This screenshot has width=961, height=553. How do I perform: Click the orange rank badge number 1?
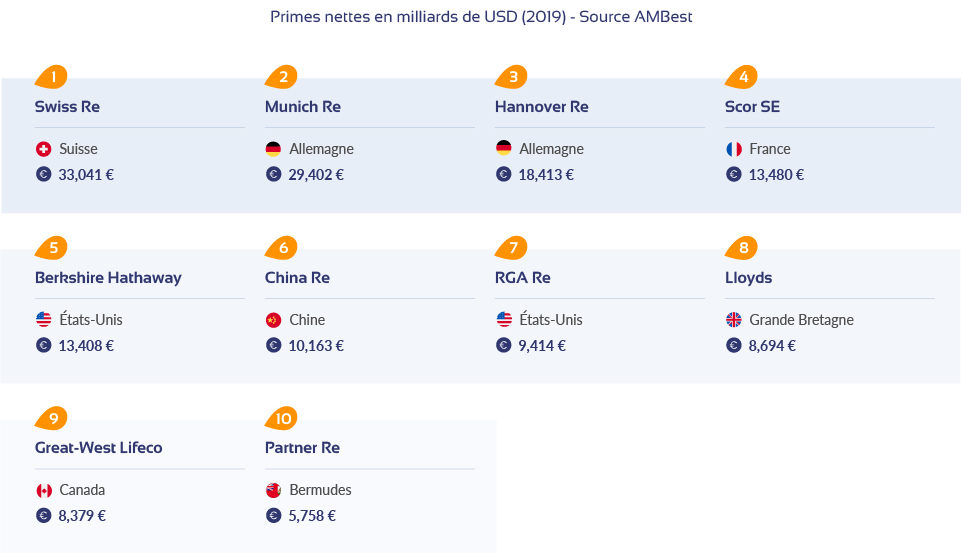pyautogui.click(x=51, y=77)
